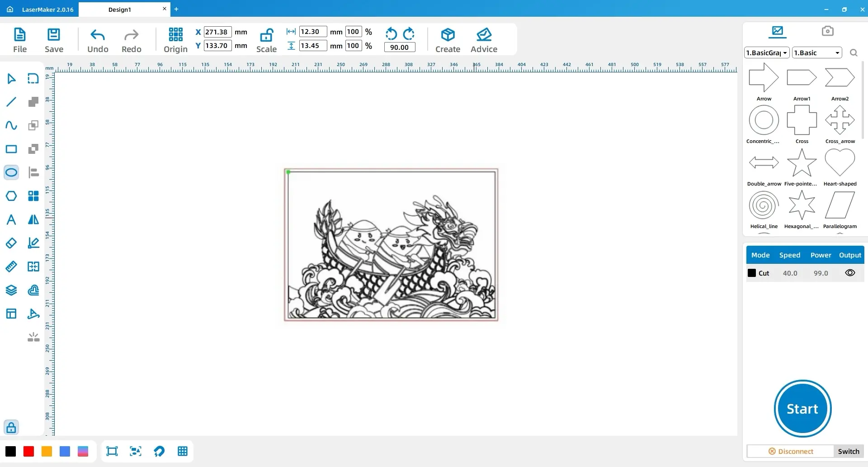Viewport: 868px width, 467px height.
Task: Choose the pink-blue gradient swatch
Action: click(x=83, y=451)
